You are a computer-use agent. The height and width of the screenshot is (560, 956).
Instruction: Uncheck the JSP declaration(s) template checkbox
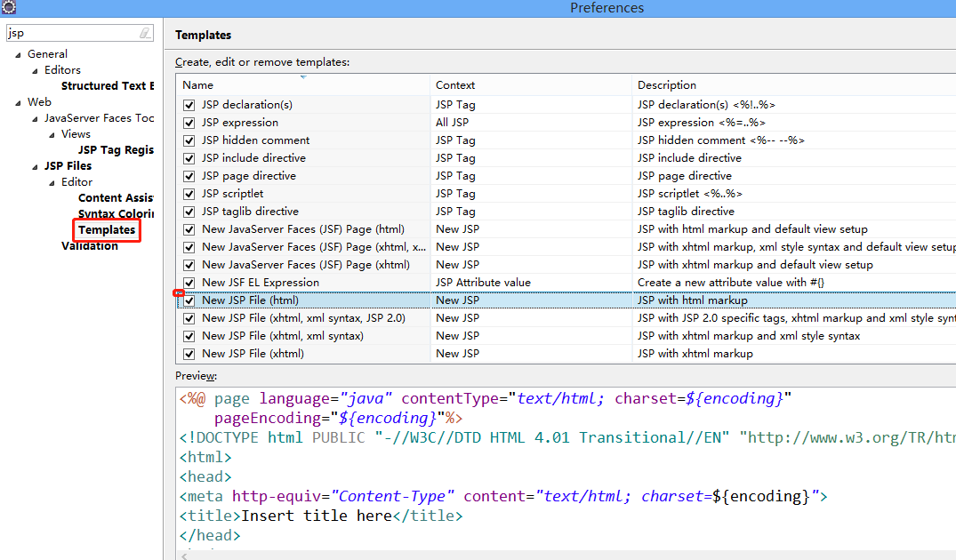(x=189, y=105)
